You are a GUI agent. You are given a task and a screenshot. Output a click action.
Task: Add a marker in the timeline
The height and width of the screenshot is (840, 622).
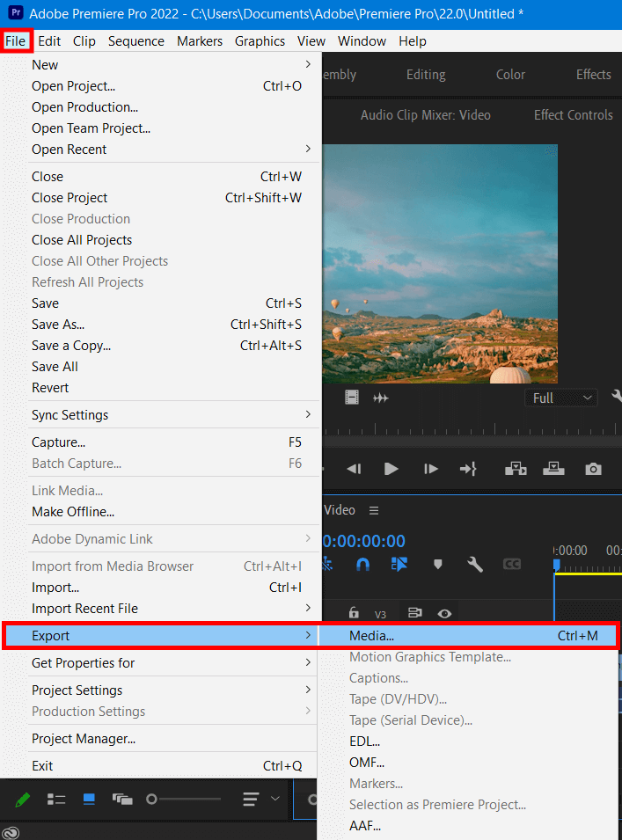(438, 564)
